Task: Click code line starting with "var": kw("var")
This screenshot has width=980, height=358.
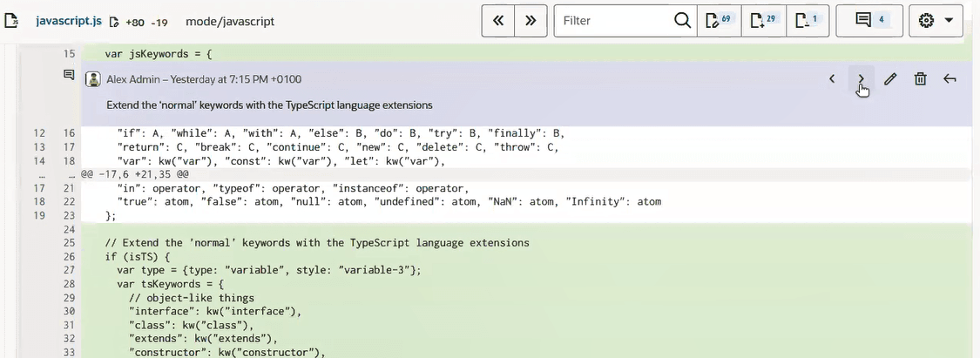Action: 280,161
